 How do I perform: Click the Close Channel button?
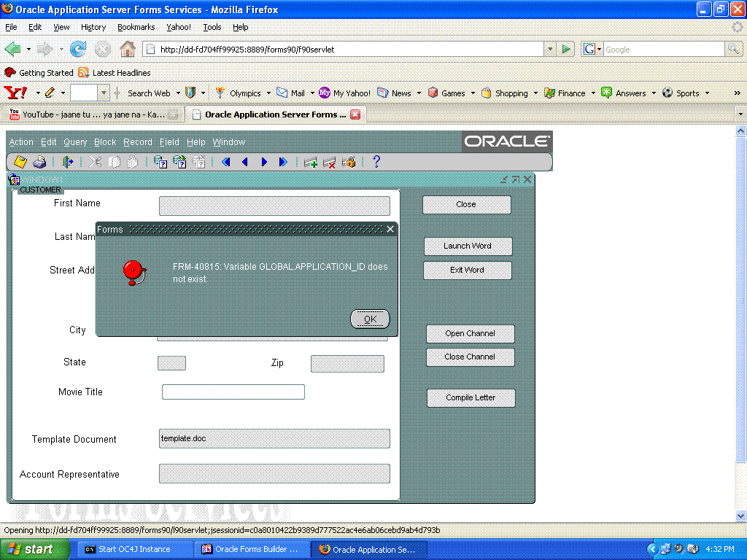(x=471, y=357)
